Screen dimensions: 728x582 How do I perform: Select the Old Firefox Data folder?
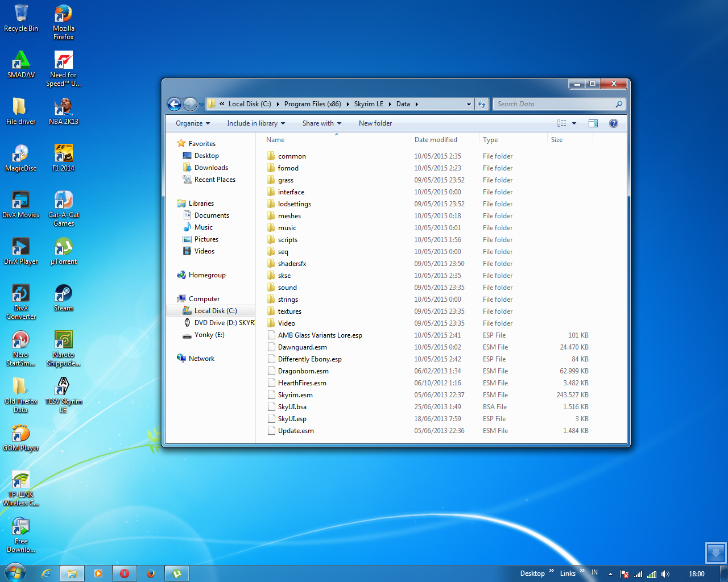21,395
